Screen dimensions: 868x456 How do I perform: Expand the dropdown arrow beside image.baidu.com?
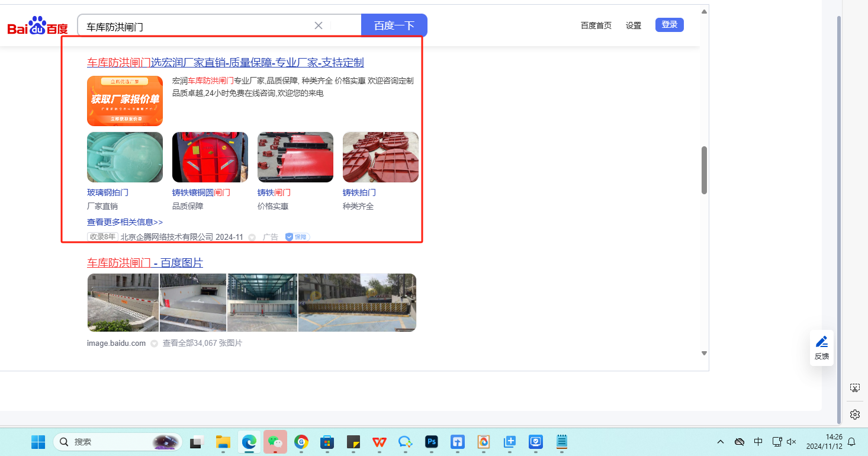pyautogui.click(x=154, y=343)
